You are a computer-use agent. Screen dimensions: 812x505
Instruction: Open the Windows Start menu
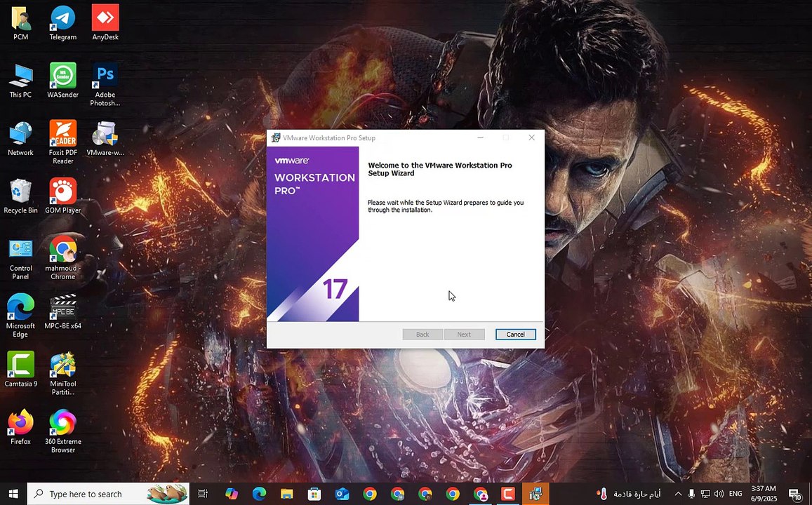13,494
